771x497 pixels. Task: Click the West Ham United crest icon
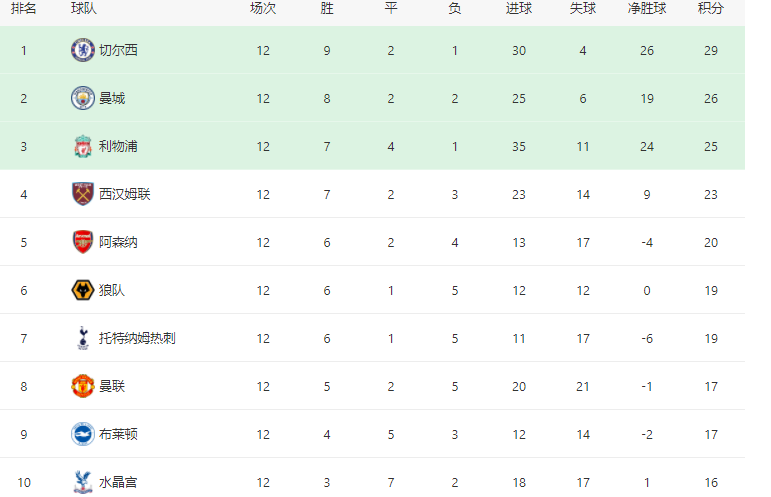coord(83,194)
